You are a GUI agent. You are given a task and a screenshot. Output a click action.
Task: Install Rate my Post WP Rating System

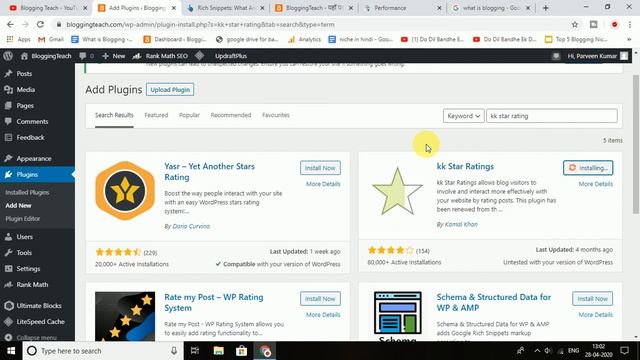point(320,299)
